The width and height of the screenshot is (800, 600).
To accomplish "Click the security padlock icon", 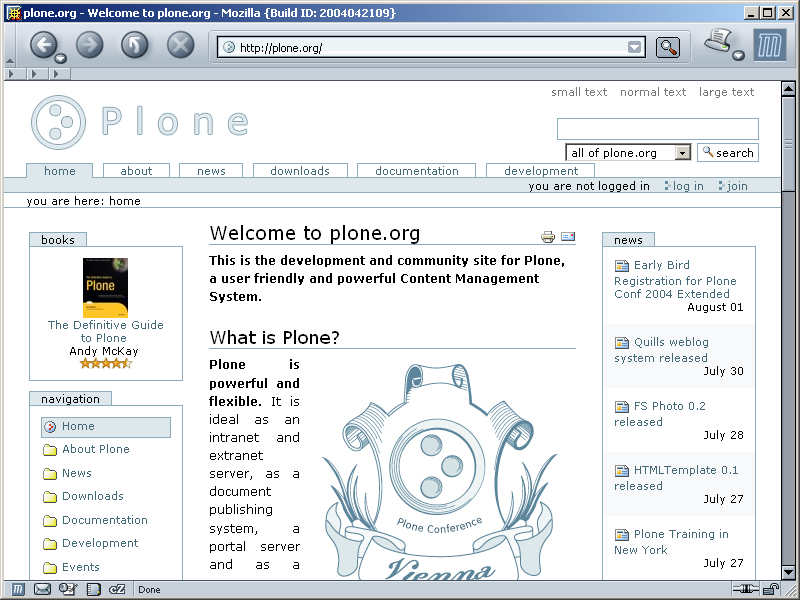I will point(771,589).
